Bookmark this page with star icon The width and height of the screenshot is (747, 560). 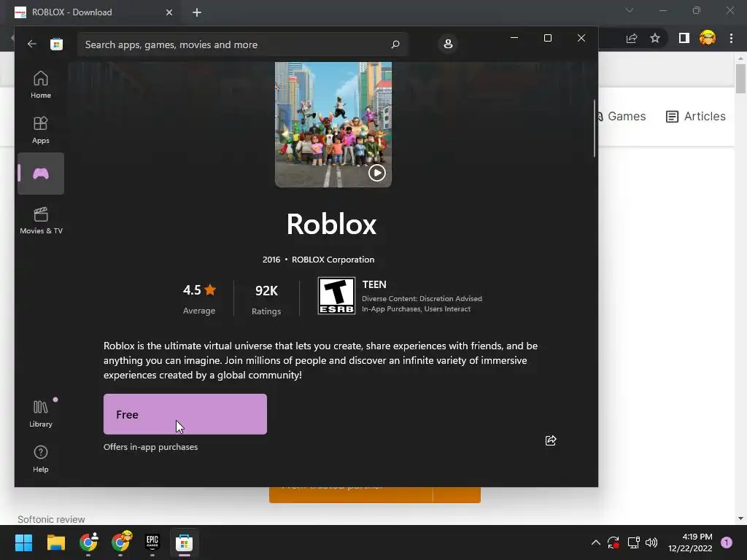point(655,38)
